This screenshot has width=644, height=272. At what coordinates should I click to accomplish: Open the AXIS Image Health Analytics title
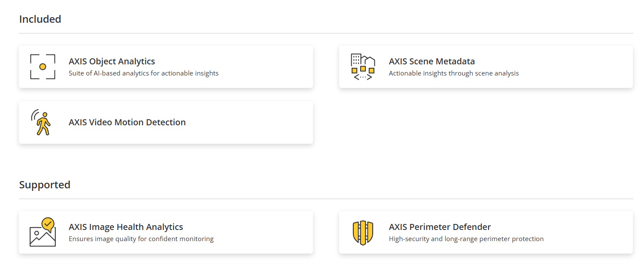tap(126, 227)
